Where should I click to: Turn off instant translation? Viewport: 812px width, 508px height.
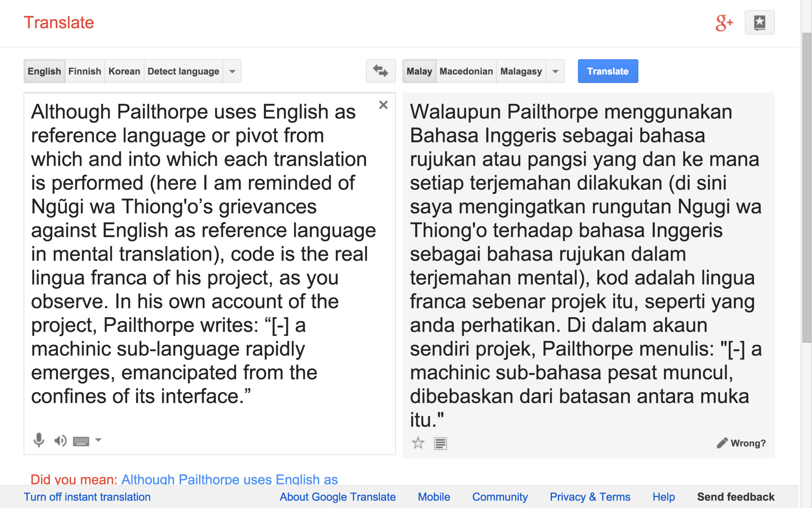pyautogui.click(x=87, y=497)
